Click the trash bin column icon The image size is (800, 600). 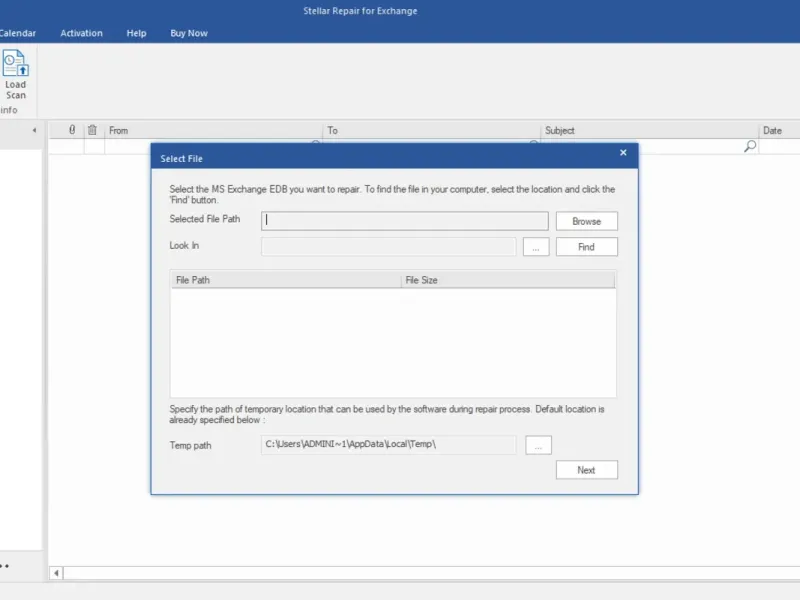click(92, 130)
